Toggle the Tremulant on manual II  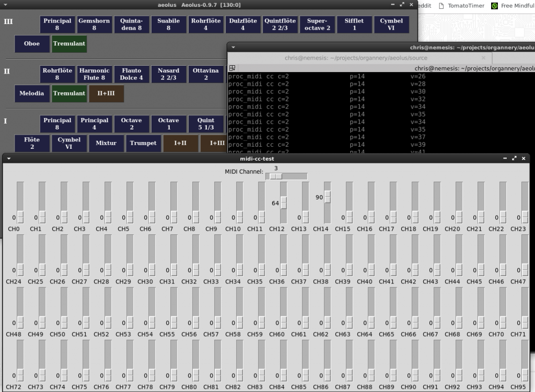click(x=69, y=93)
